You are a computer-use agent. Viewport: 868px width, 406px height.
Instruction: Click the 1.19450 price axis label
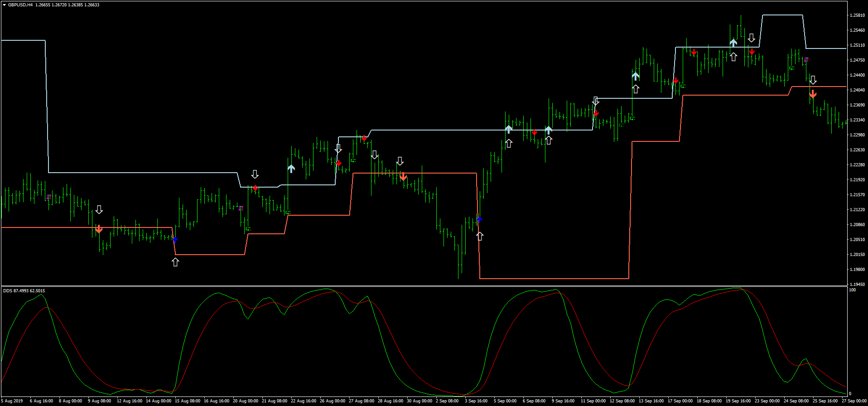(x=857, y=285)
